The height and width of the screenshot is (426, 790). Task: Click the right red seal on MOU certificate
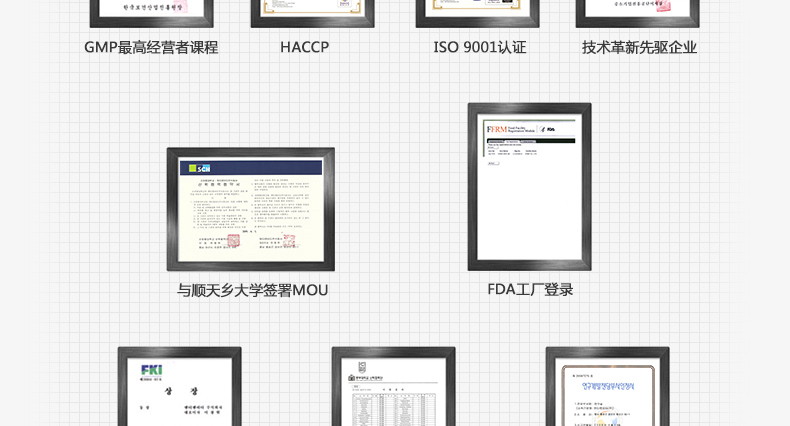[288, 240]
